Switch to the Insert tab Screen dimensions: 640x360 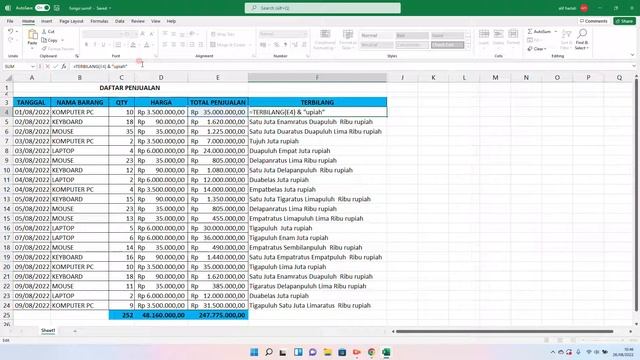coord(47,21)
